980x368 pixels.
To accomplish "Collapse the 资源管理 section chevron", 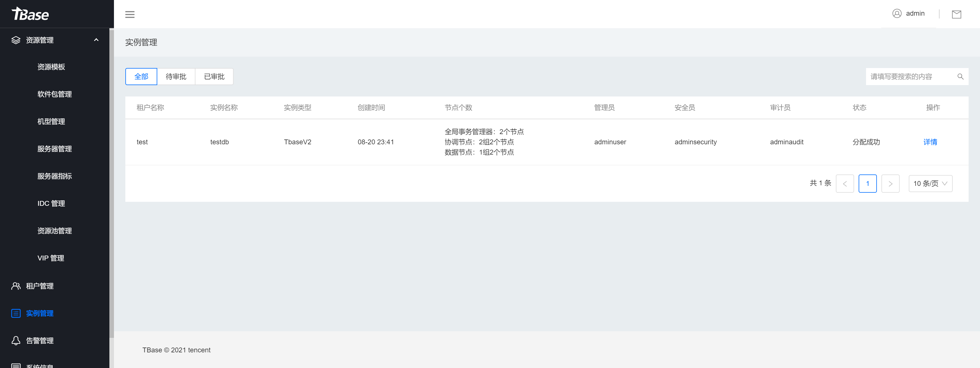I will (96, 40).
